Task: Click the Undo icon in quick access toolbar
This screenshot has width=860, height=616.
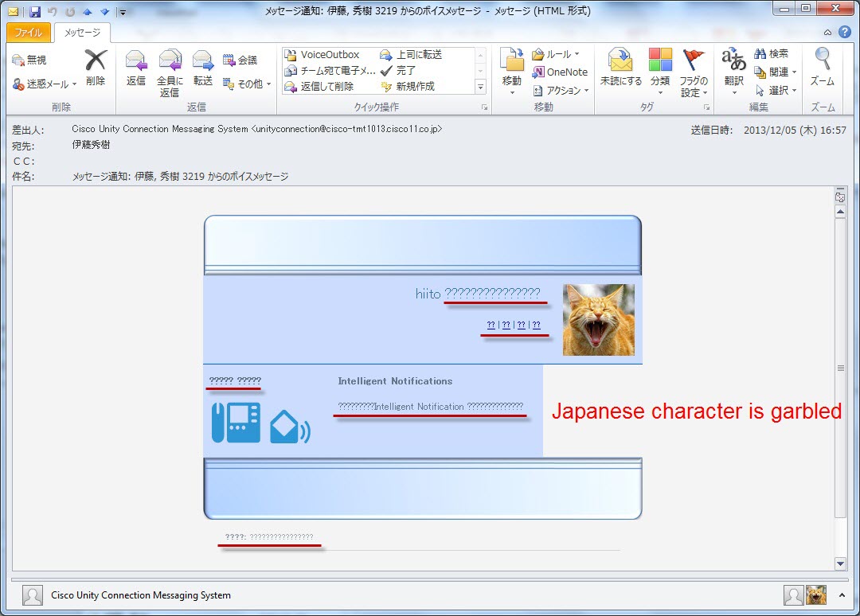Action: point(52,11)
